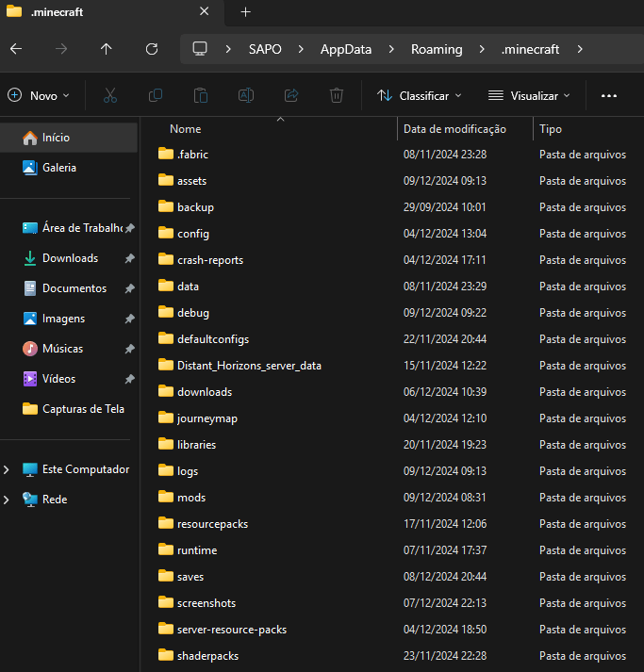Click chevron after .minecraft in address bar
The image size is (644, 672).
click(x=580, y=49)
